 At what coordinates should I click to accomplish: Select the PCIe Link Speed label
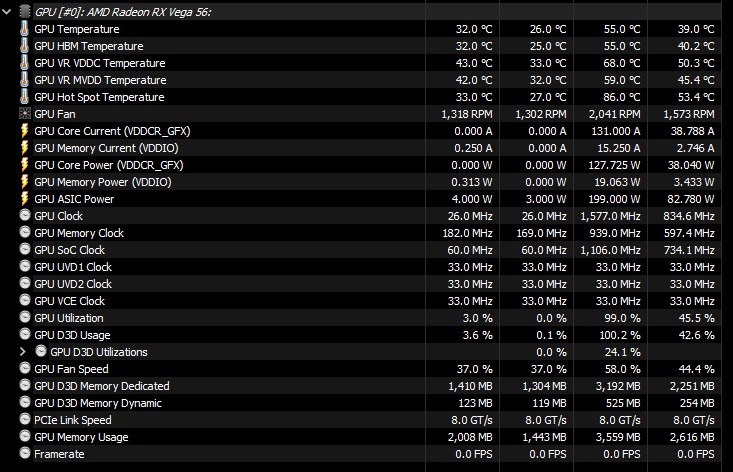coord(72,420)
